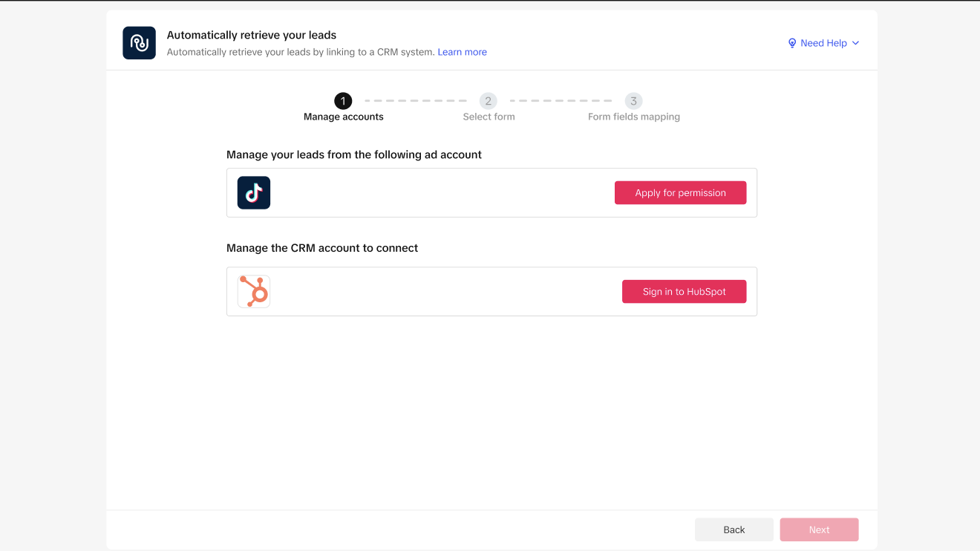Proceed with the Next button

tap(819, 529)
